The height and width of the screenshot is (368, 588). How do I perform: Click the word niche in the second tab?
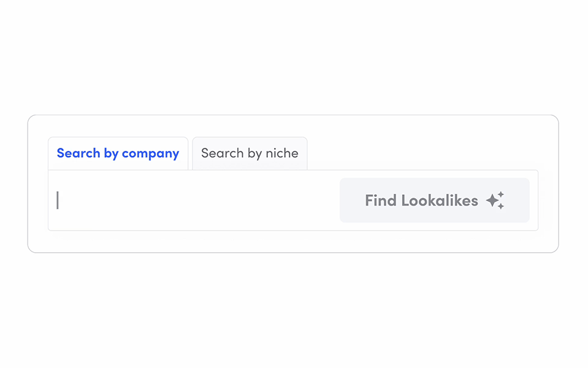pos(282,153)
